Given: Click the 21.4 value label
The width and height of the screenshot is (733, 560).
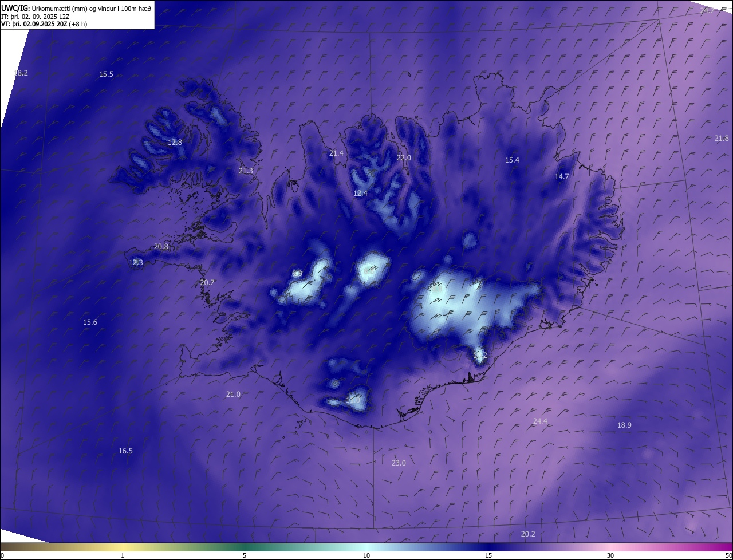Looking at the screenshot, I should click(x=336, y=153).
